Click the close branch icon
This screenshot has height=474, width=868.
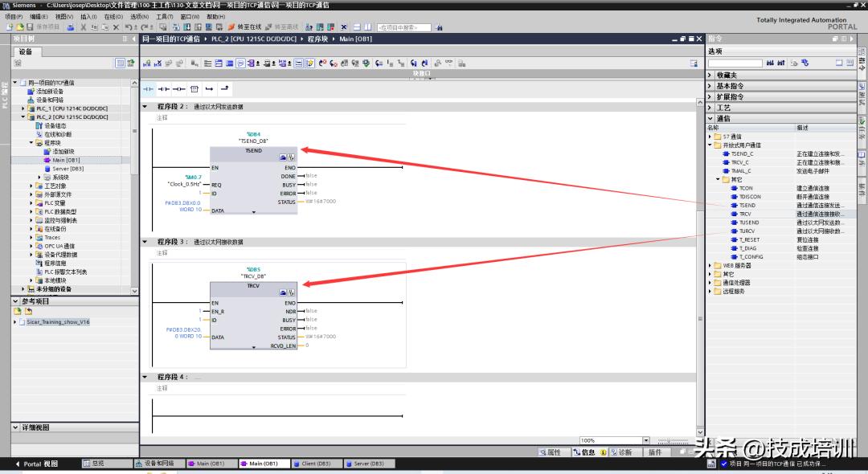tap(225, 88)
